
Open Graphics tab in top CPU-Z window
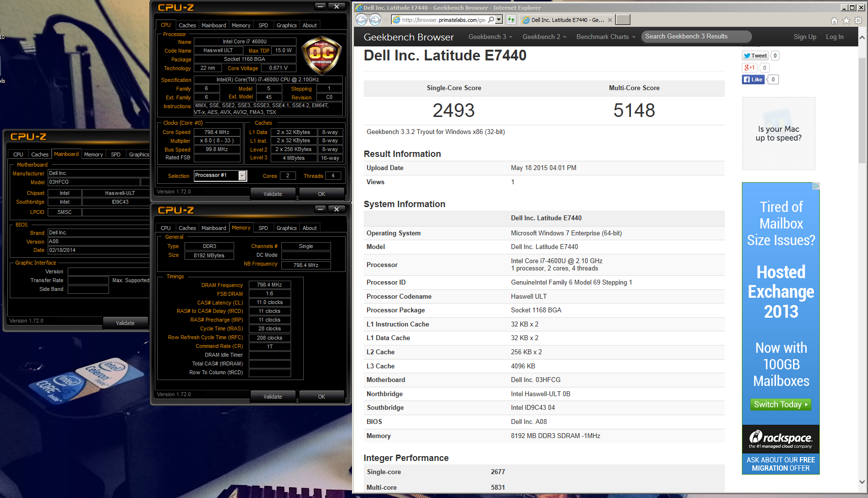tap(286, 25)
